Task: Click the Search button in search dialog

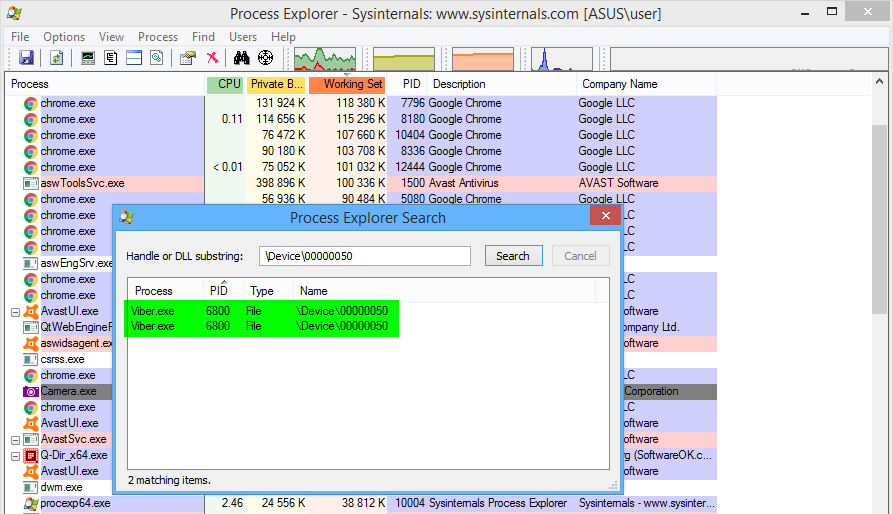Action: (x=513, y=256)
